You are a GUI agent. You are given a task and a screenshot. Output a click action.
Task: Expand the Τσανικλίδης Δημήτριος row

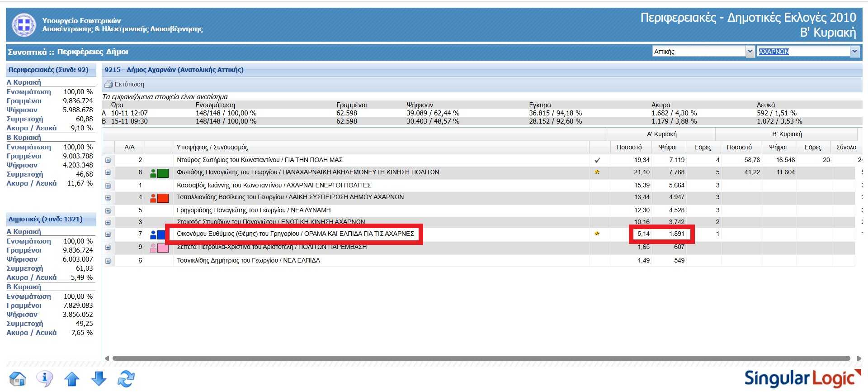(108, 261)
